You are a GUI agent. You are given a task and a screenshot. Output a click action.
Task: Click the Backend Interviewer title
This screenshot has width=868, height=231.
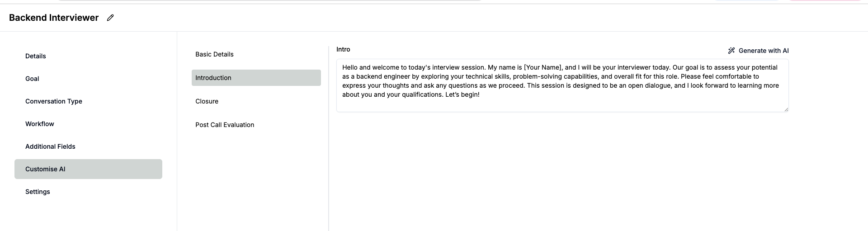54,18
